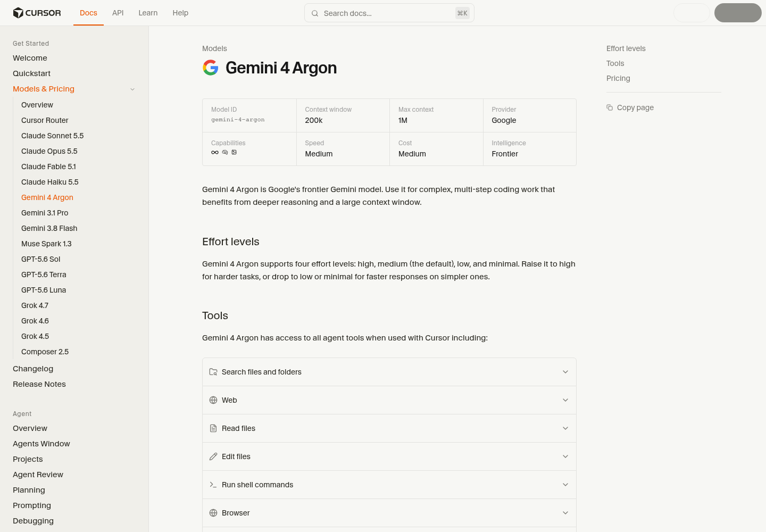Expand the Read files chevron
Image resolution: width=766 pixels, height=532 pixels.
pyautogui.click(x=565, y=428)
